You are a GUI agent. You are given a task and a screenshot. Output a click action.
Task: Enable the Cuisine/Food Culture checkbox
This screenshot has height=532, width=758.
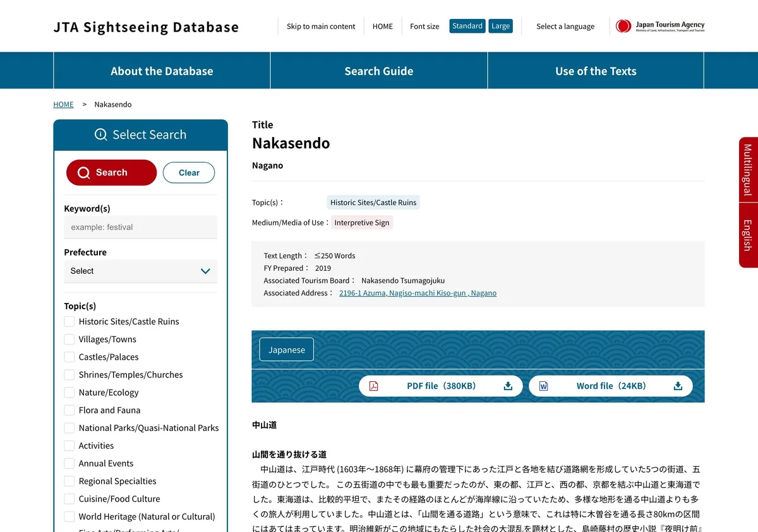coord(69,499)
